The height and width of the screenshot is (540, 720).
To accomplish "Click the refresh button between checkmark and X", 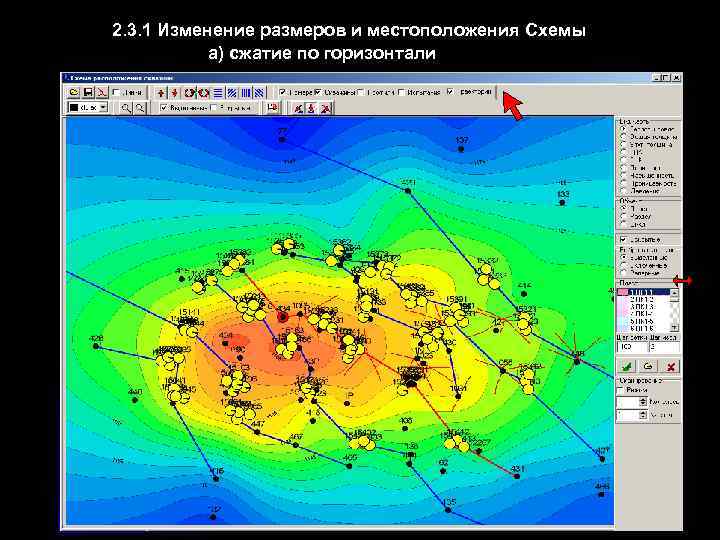I will click(648, 366).
